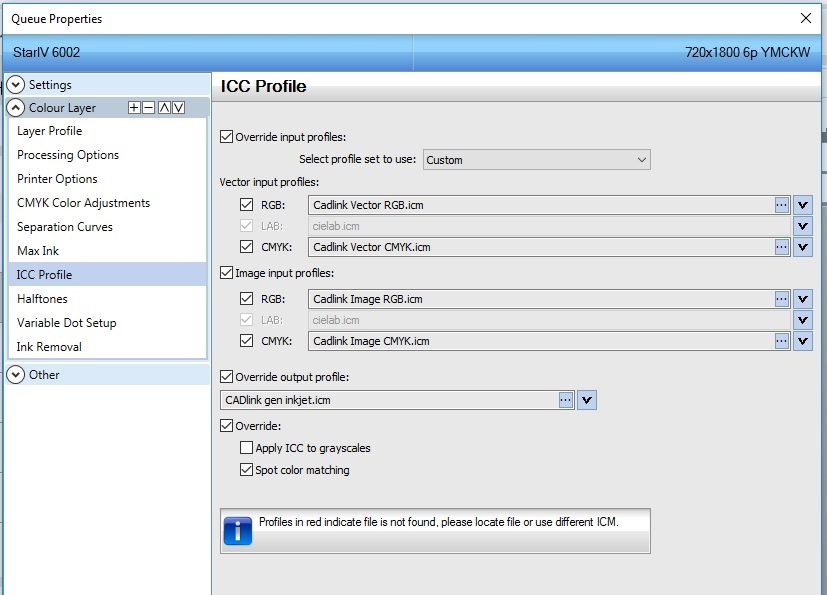Enable Apply ICC to grayscales
827x595 pixels.
pyautogui.click(x=246, y=448)
